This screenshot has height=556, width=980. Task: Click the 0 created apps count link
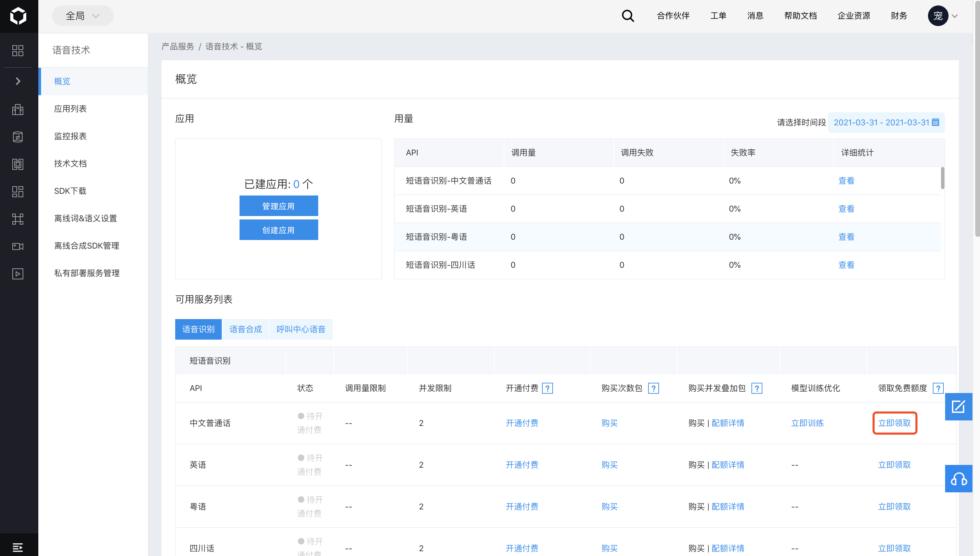[296, 184]
